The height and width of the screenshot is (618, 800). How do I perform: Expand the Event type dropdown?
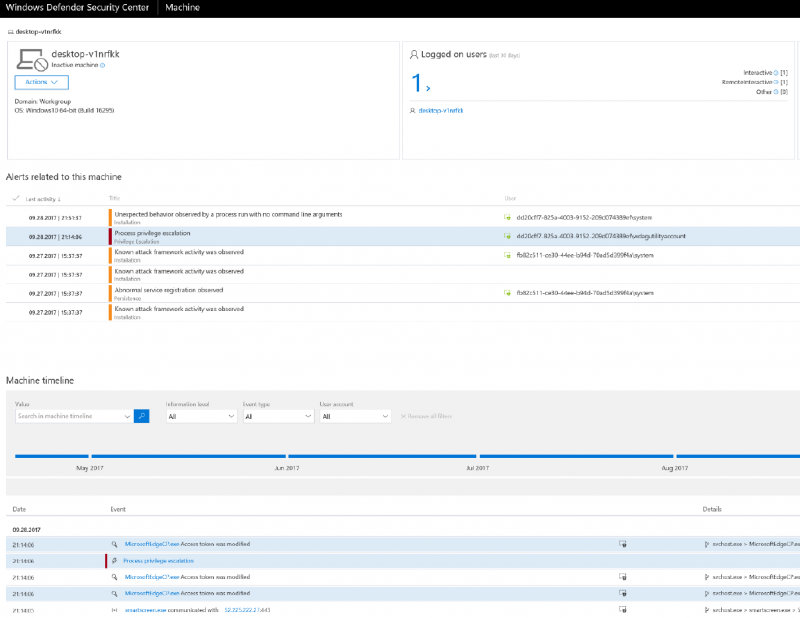pos(277,415)
